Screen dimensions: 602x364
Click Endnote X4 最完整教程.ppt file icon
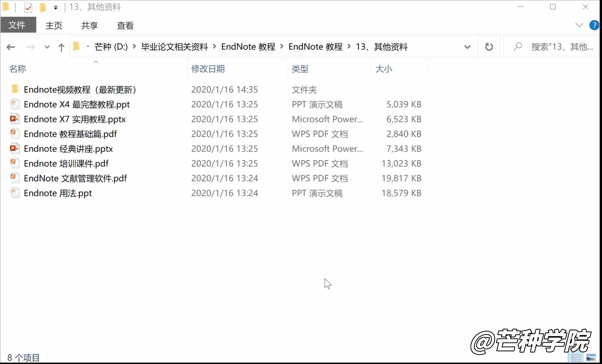coord(15,104)
